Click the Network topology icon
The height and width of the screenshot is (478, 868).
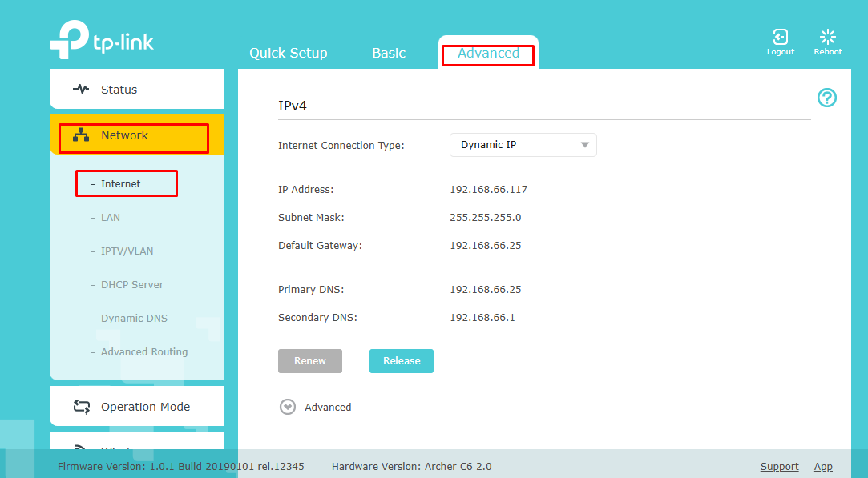pos(81,135)
